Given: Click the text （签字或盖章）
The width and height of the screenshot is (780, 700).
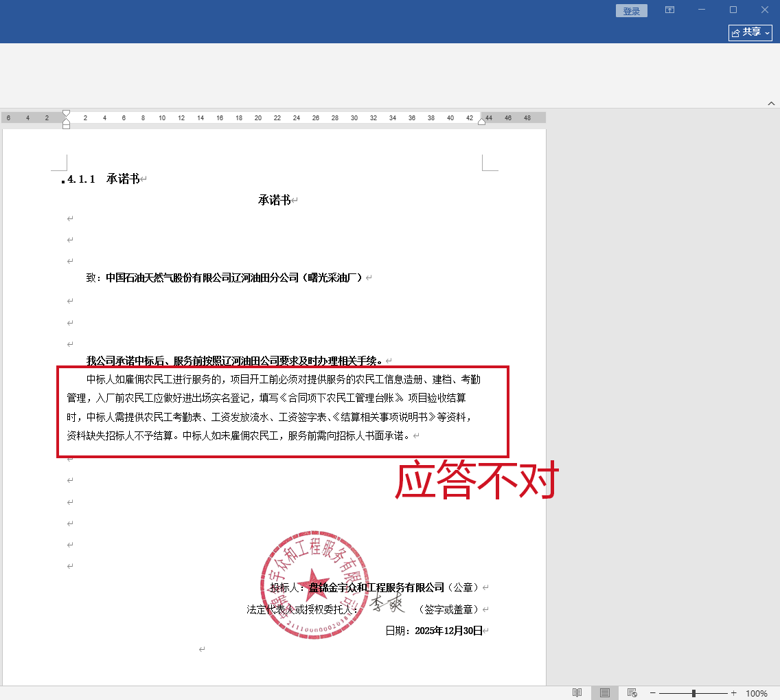Looking at the screenshot, I should click(x=448, y=609).
